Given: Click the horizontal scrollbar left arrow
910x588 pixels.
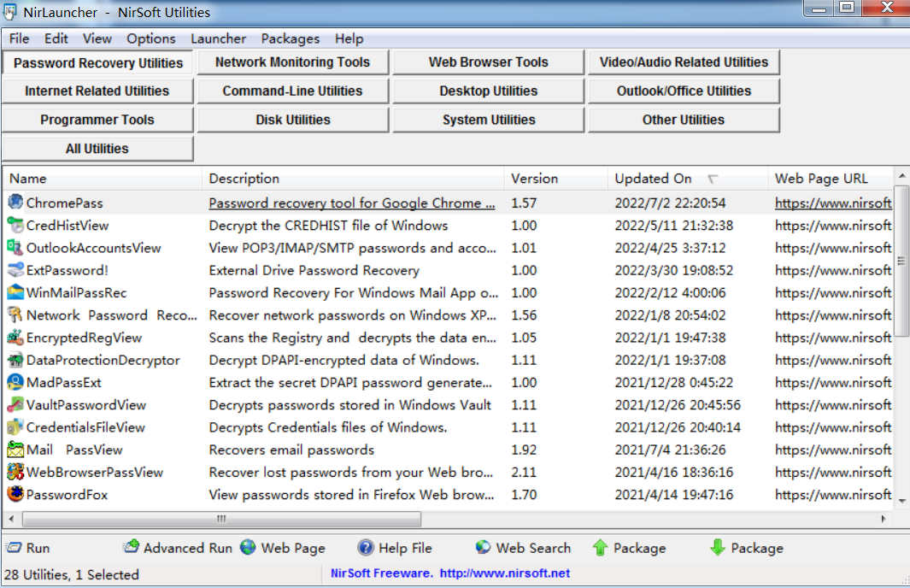Looking at the screenshot, I should [x=12, y=519].
